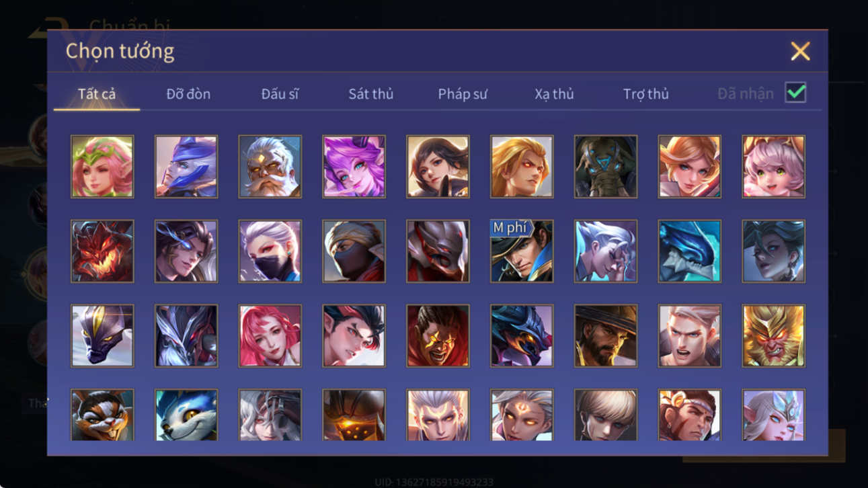Pick the golden Monkey King hero portrait
The image size is (868, 488).
coord(773,336)
